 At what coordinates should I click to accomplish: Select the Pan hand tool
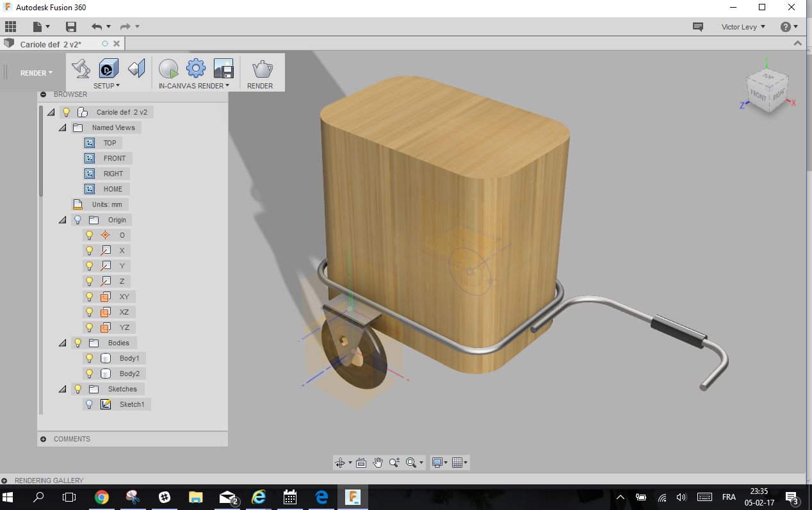click(378, 463)
